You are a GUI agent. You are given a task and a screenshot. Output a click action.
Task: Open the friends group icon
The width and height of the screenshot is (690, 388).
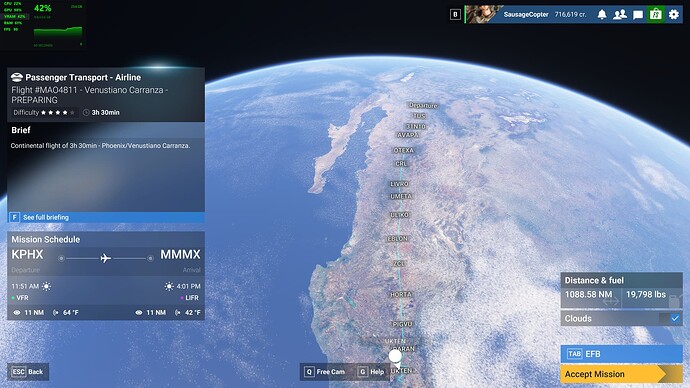(x=620, y=15)
